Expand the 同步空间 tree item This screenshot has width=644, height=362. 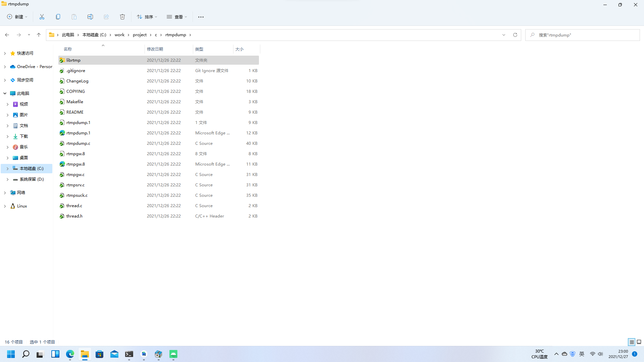coord(4,79)
